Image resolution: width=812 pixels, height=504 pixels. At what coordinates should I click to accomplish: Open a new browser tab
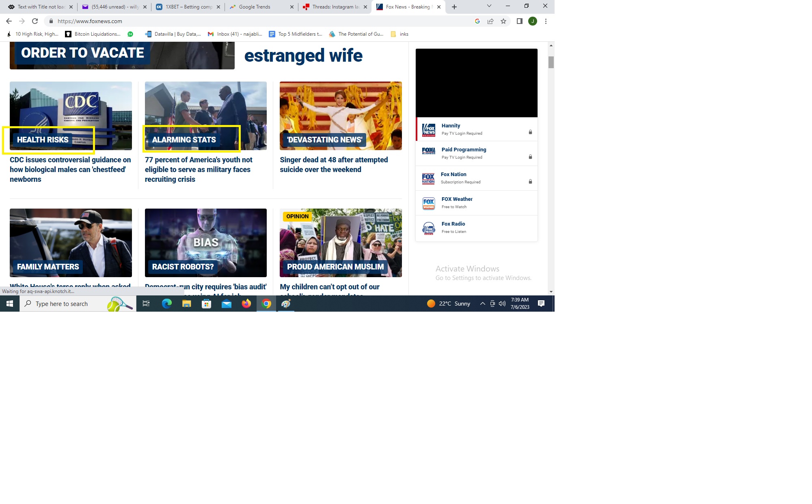[x=454, y=7]
